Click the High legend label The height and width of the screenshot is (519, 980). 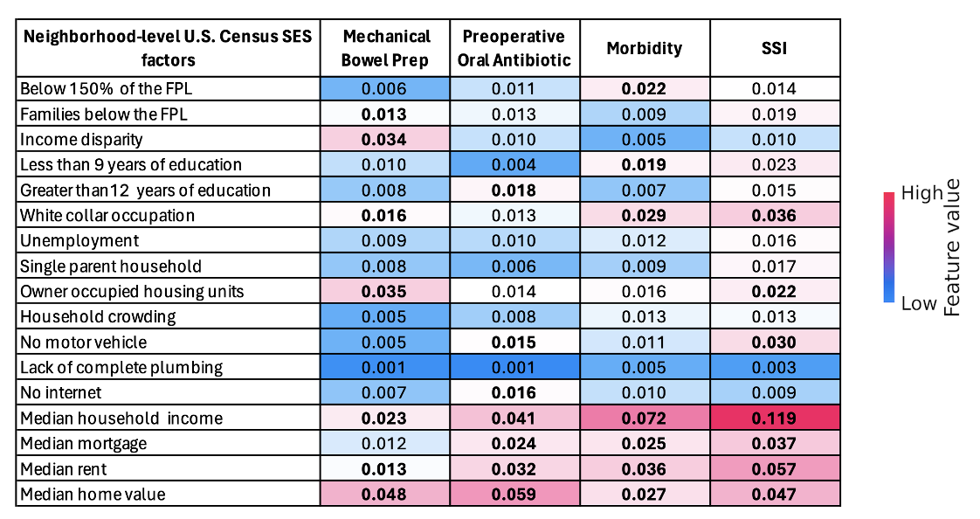[921, 194]
